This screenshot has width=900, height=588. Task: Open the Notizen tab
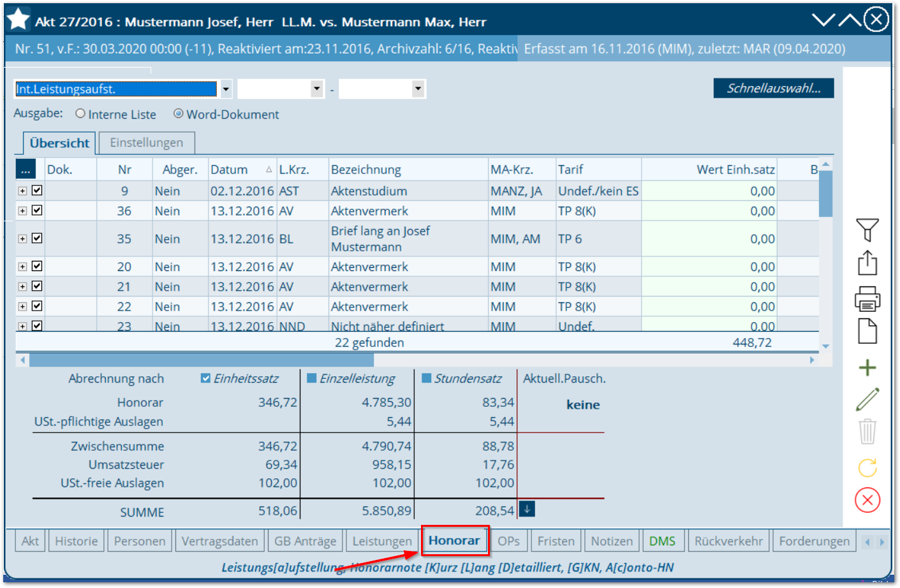point(611,541)
